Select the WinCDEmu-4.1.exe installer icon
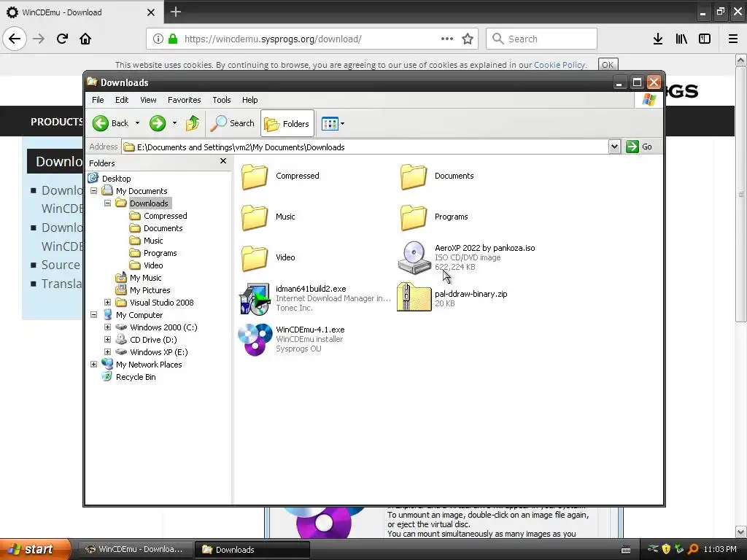This screenshot has height=560, width=747. [255, 340]
